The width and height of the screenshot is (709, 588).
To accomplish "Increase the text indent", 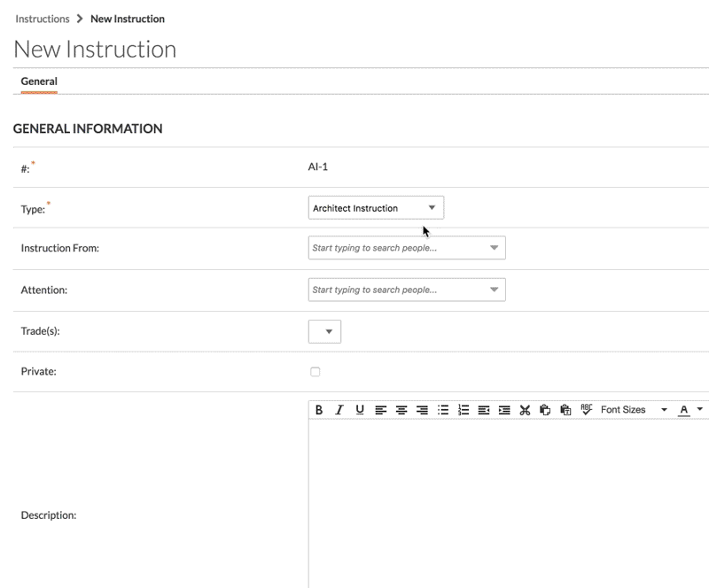I will coord(504,410).
